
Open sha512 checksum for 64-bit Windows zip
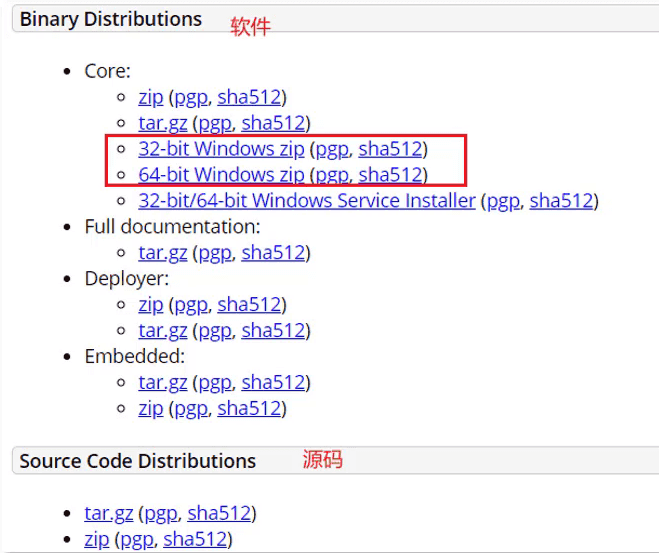(x=390, y=175)
